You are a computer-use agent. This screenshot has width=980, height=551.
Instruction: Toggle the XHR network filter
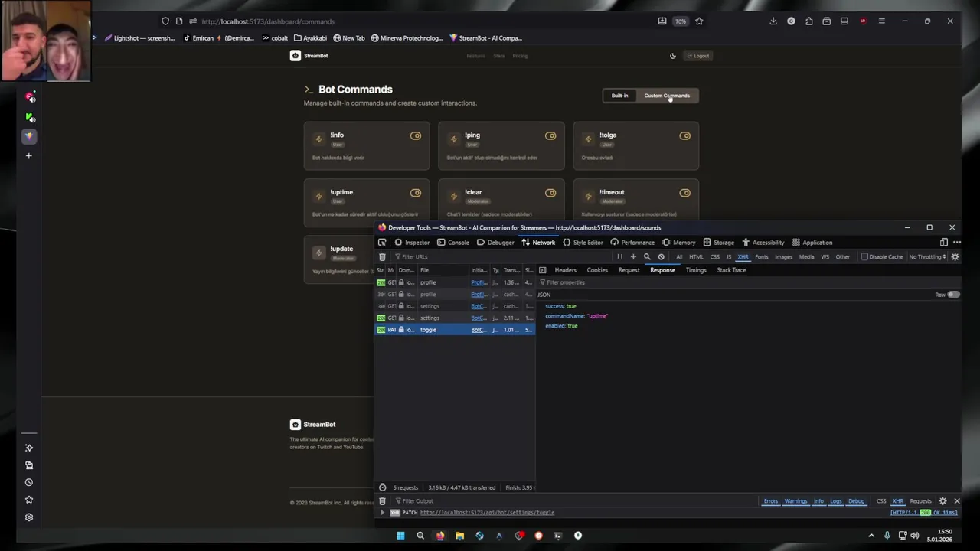[743, 257]
